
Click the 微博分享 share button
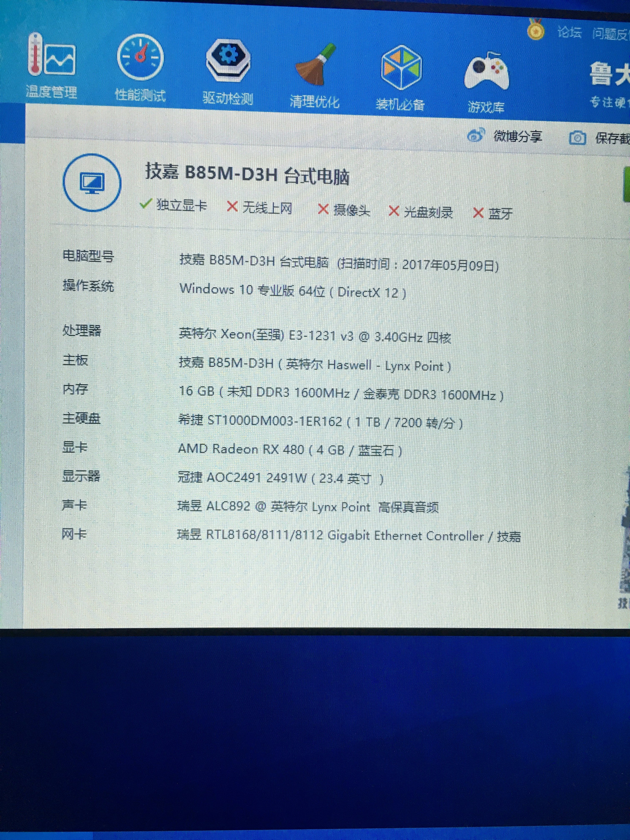pos(517,136)
